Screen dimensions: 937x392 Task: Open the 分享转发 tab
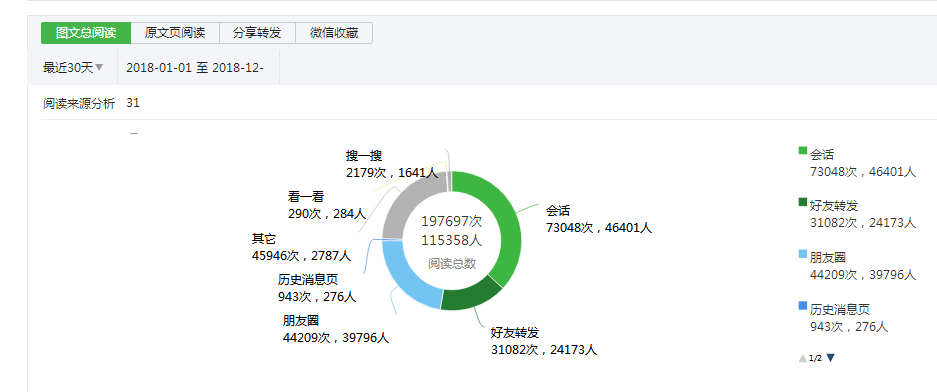point(258,33)
